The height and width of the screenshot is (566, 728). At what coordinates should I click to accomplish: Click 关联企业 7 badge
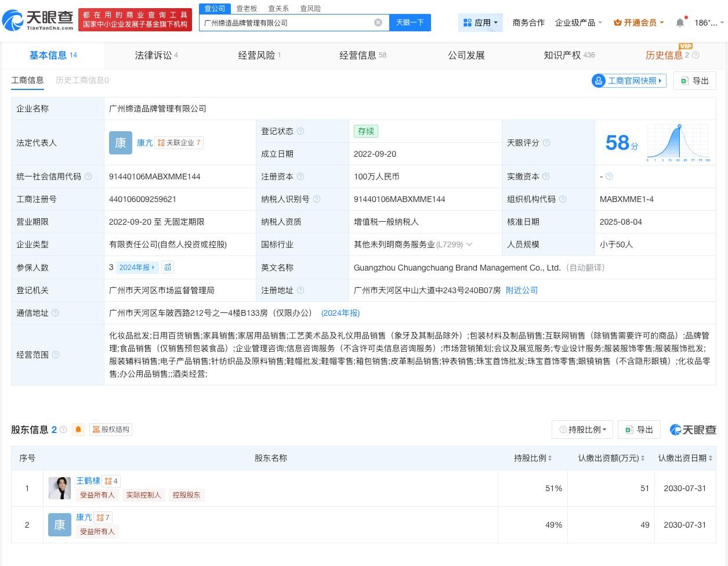[x=179, y=143]
